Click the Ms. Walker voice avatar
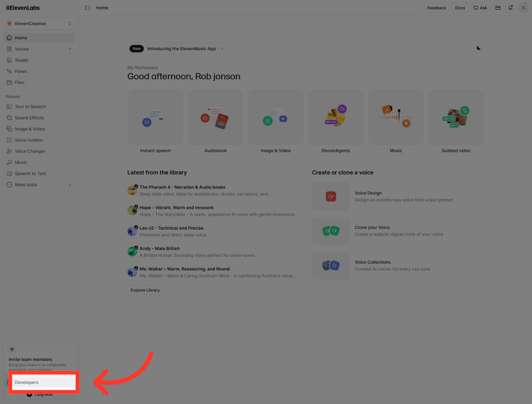This screenshot has width=532, height=404. coord(132,272)
